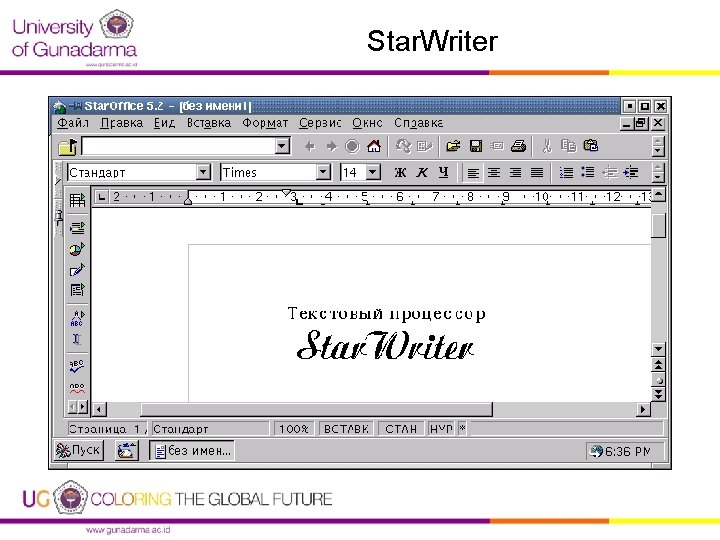The image size is (720, 540).
Task: Toggle direct cursor tool in side toolbar
Action: point(77,339)
